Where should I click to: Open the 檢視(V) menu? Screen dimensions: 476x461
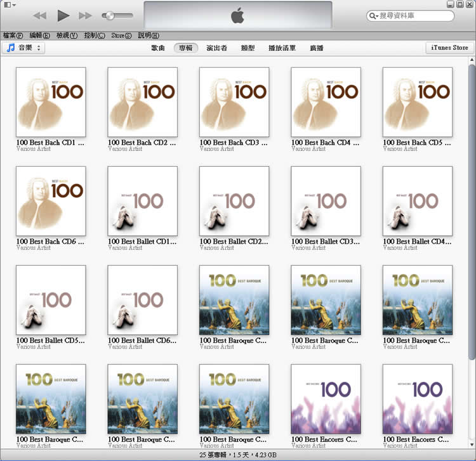point(67,36)
